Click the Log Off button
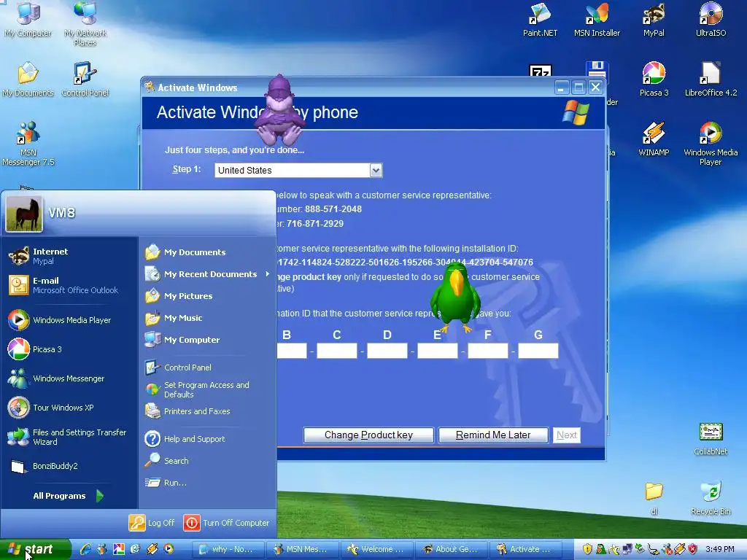The height and width of the screenshot is (560, 747). pos(152,522)
